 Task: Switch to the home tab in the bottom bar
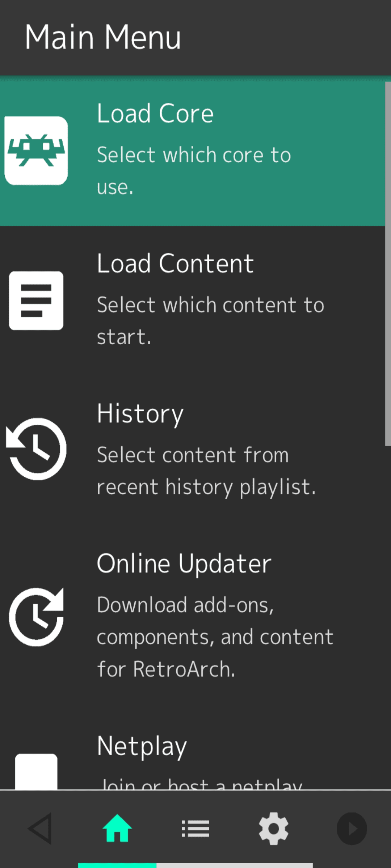pyautogui.click(x=117, y=828)
